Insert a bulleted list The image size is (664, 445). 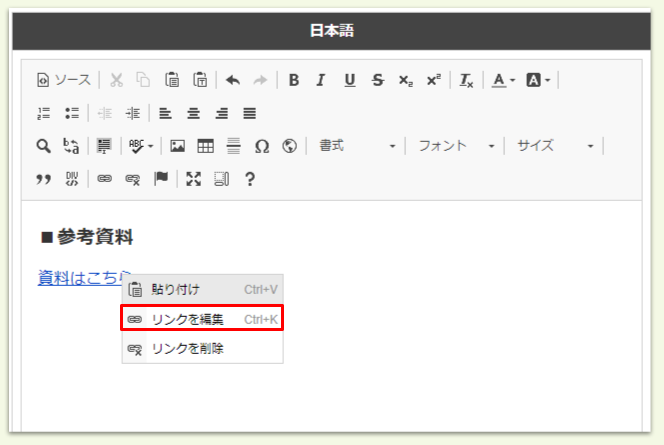pyautogui.click(x=72, y=113)
